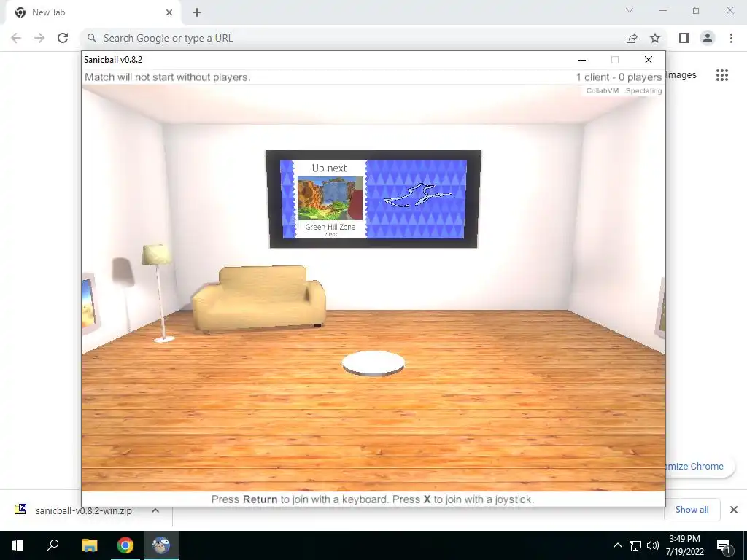
Task: Open the taskbar clock and calendar
Action: (684, 545)
